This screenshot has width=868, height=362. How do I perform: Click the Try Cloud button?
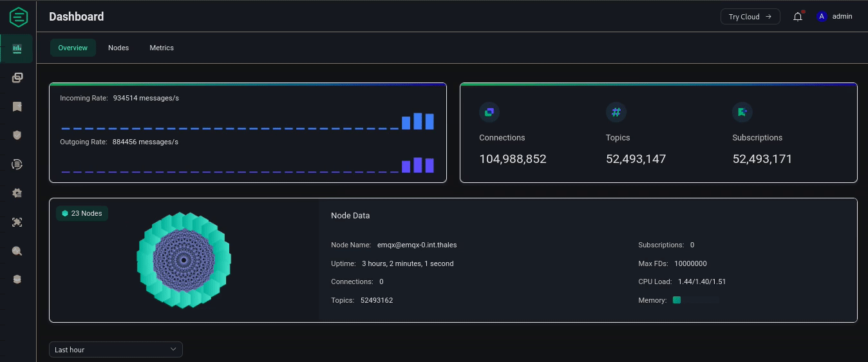750,17
